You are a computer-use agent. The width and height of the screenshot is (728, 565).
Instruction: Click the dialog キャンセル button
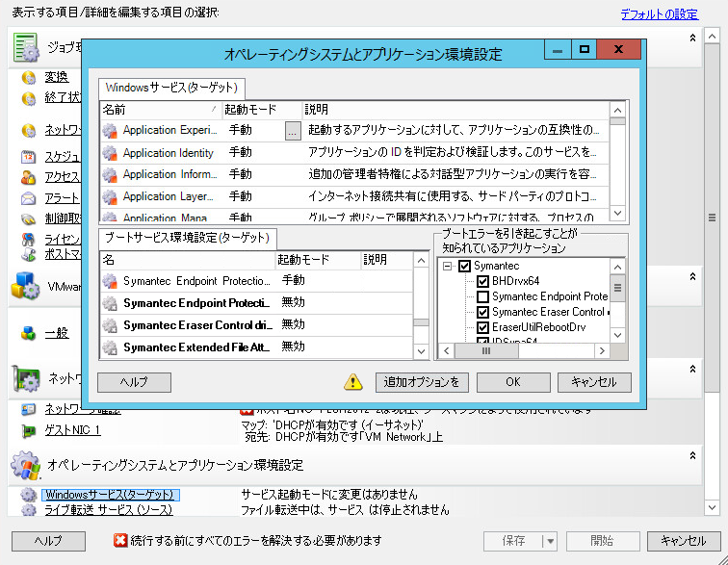[594, 382]
